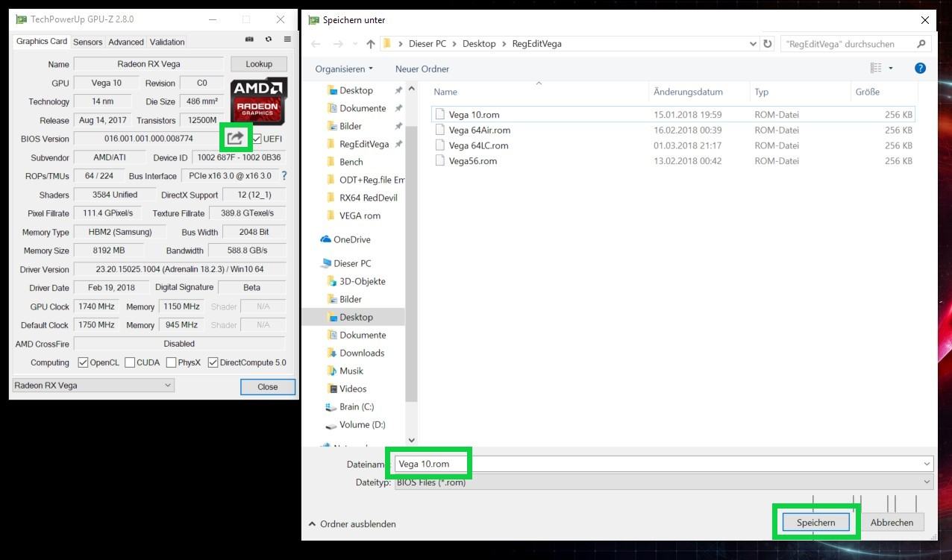
Task: Collapse folder pane via Ordner ausblenden
Action: pos(352,524)
